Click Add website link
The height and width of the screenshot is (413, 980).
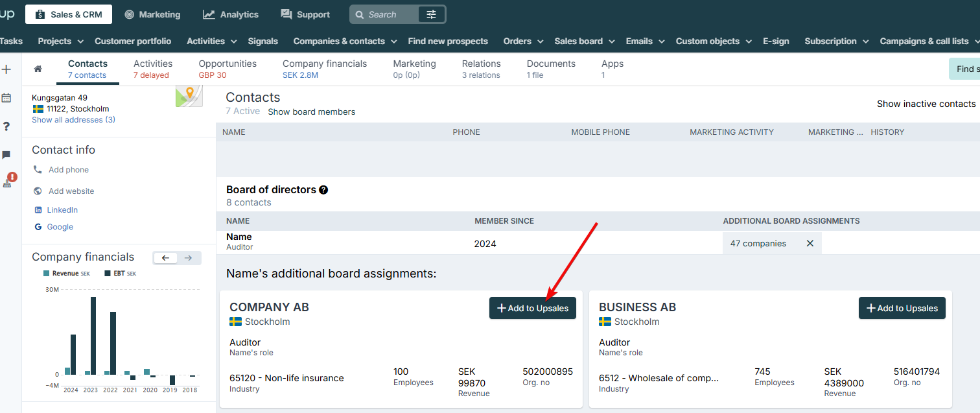(71, 191)
